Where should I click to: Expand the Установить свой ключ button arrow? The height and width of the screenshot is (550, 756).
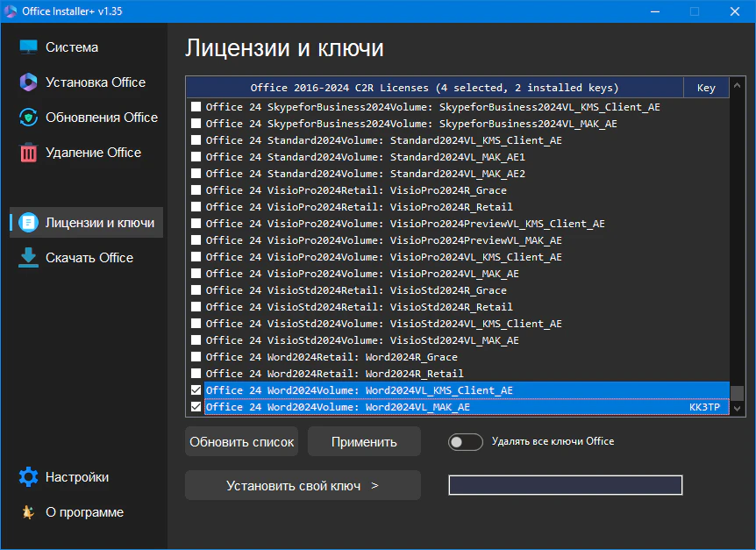coord(374,485)
